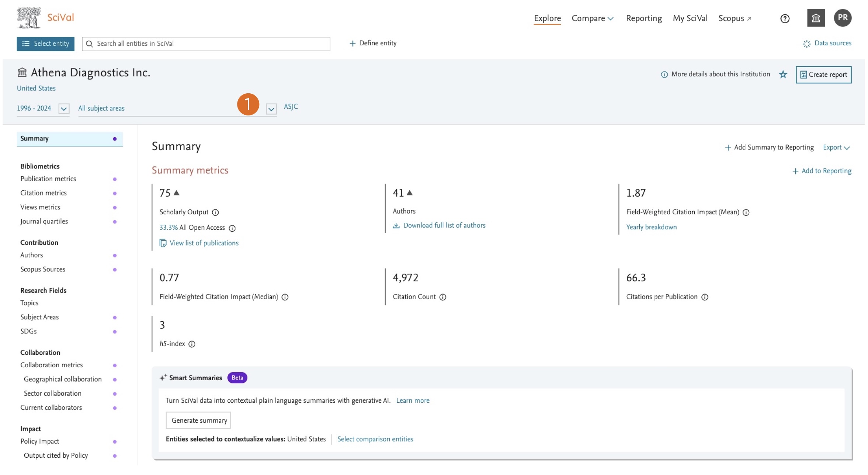This screenshot has height=475, width=868.
Task: Click the search magnifier icon
Action: click(89, 44)
